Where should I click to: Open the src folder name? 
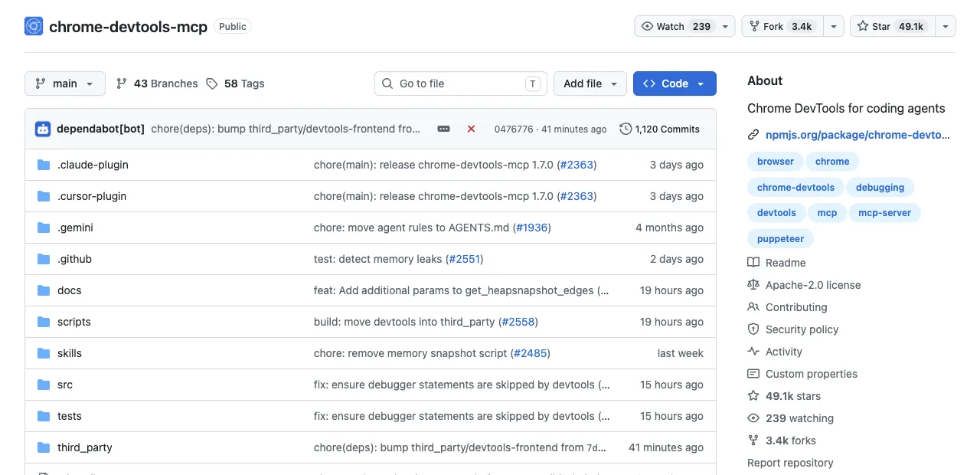[65, 385]
